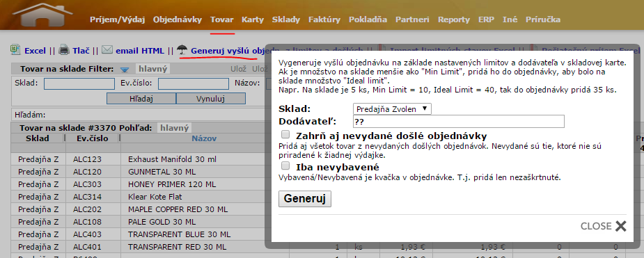Click the Tlač print link
This screenshot has height=258, width=644.
tap(81, 51)
